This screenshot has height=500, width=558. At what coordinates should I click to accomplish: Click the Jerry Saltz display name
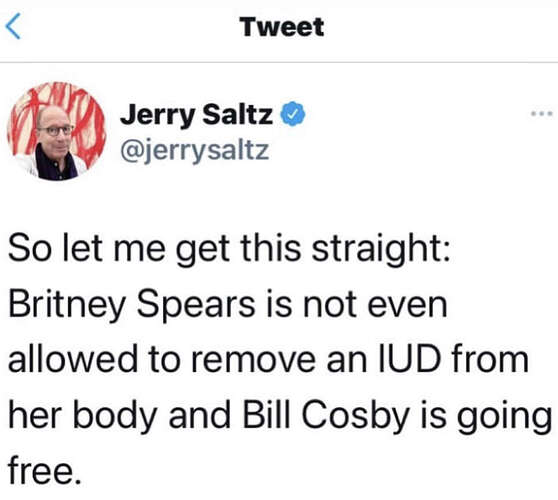tap(197, 115)
